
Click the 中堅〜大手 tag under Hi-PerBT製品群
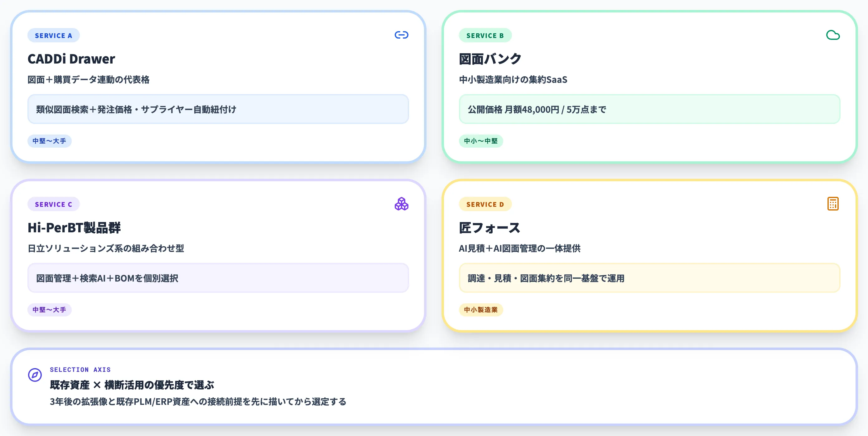click(50, 310)
